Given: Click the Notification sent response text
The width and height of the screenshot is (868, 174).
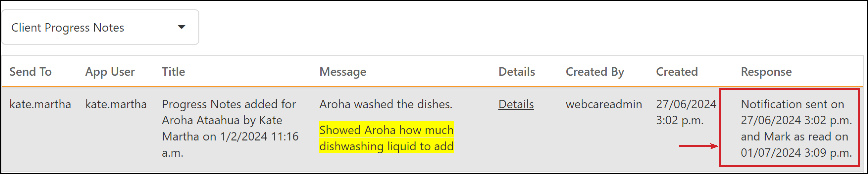Looking at the screenshot, I should pyautogui.click(x=796, y=129).
